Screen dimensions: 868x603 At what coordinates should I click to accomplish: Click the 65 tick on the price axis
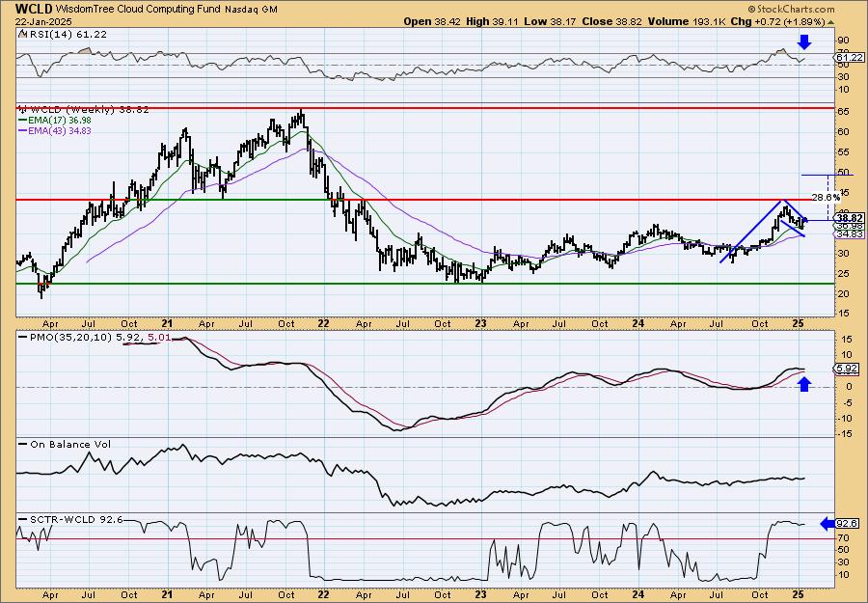click(x=844, y=112)
